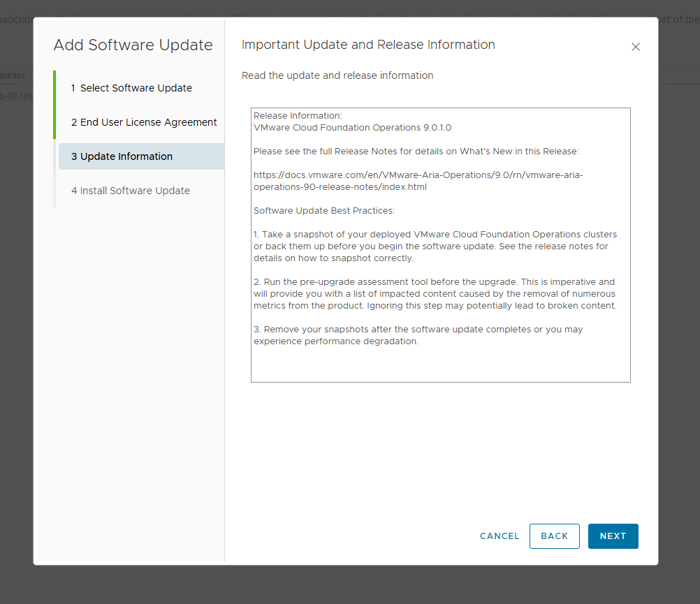Proceed with the Next button

613,536
